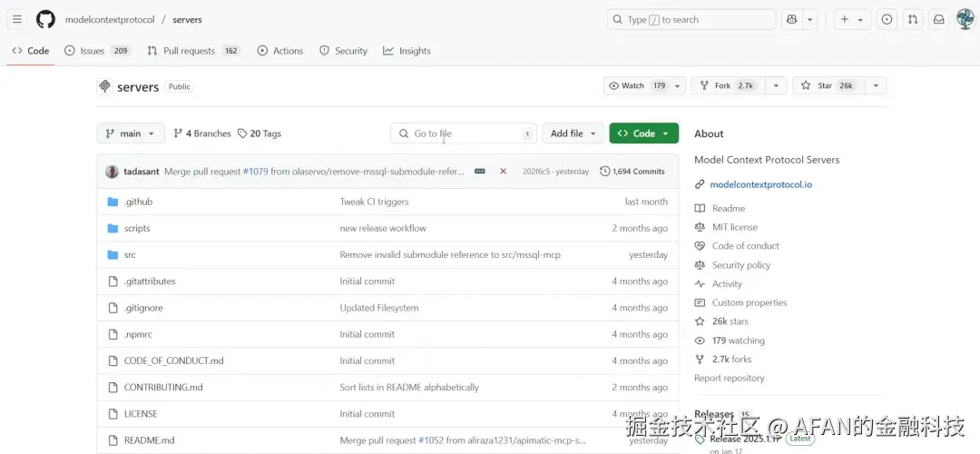
Task: View the MIT license link
Action: [734, 227]
